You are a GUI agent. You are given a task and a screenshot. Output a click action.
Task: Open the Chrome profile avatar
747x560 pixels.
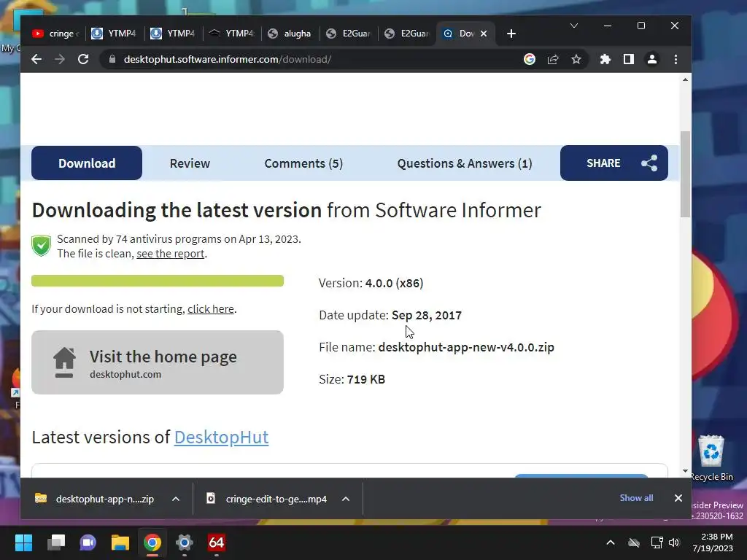[x=651, y=60]
